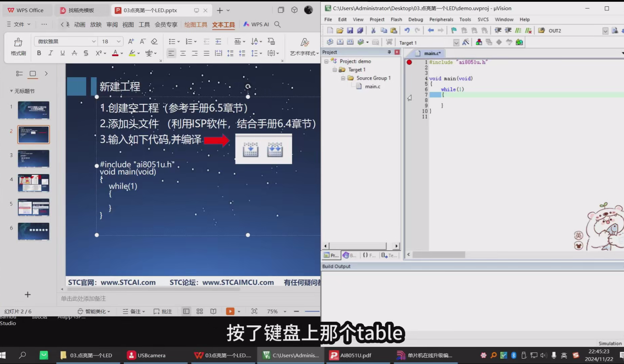This screenshot has width=624, height=364.
Task: Open font size dropdown showing 18
Action: (119, 41)
